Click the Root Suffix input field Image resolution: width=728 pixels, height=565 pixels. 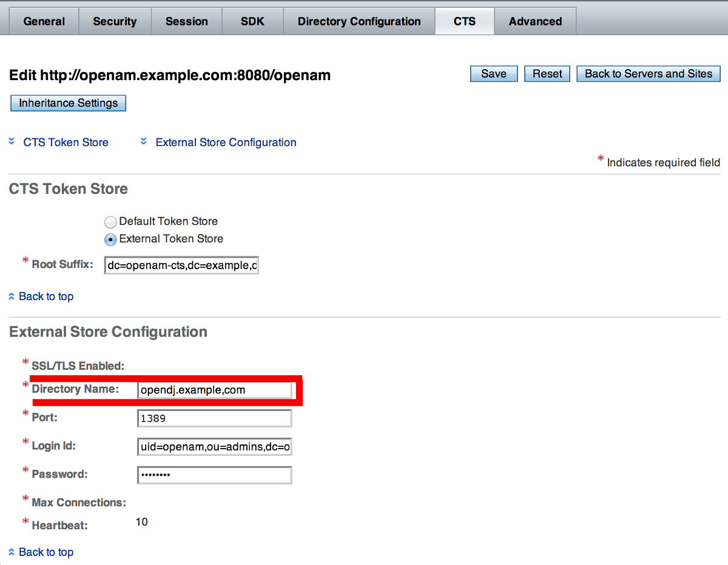182,266
